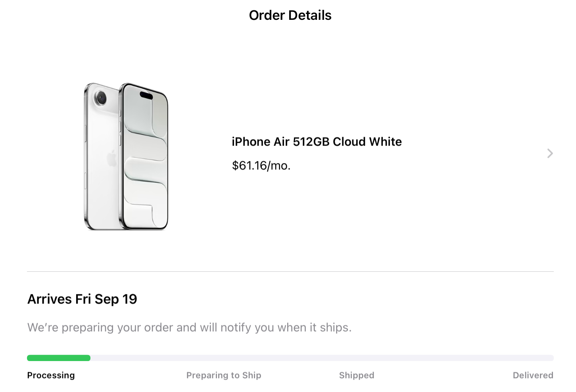The width and height of the screenshot is (576, 392).
Task: Select the Preparing to Ship step
Action: (x=224, y=375)
